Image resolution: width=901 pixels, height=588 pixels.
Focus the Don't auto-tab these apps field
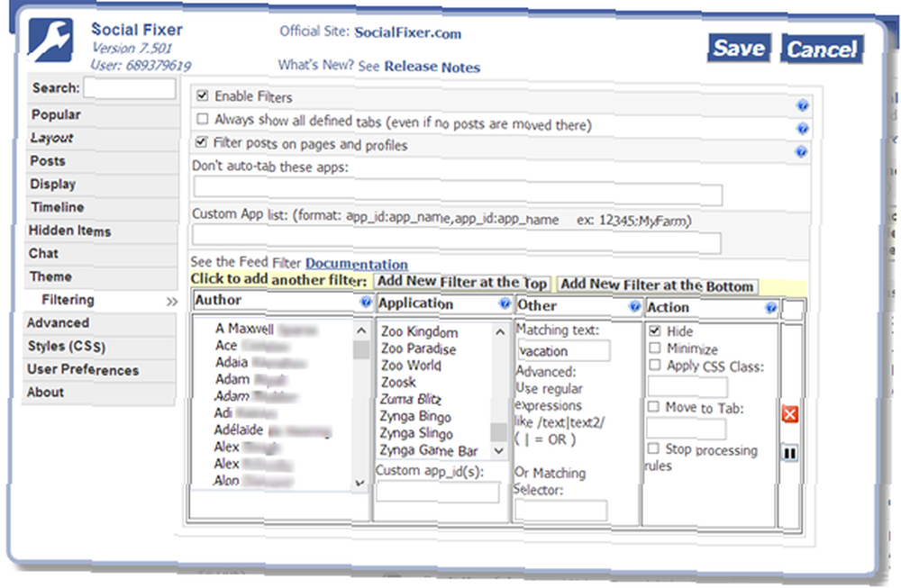coord(458,191)
